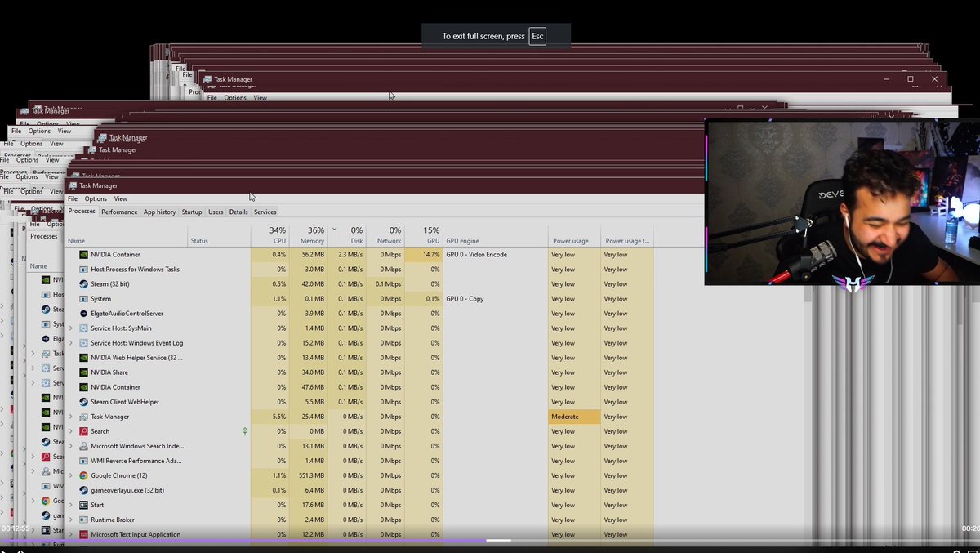Sort by the Status column header

[x=219, y=235]
